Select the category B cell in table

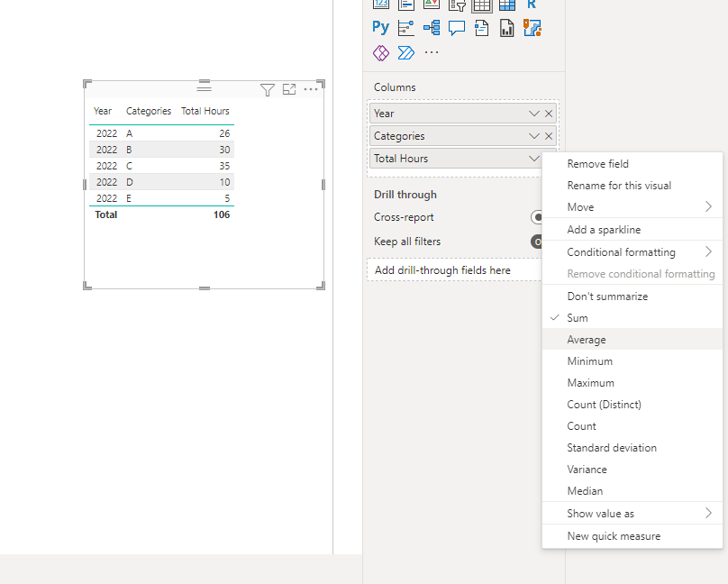click(x=129, y=150)
